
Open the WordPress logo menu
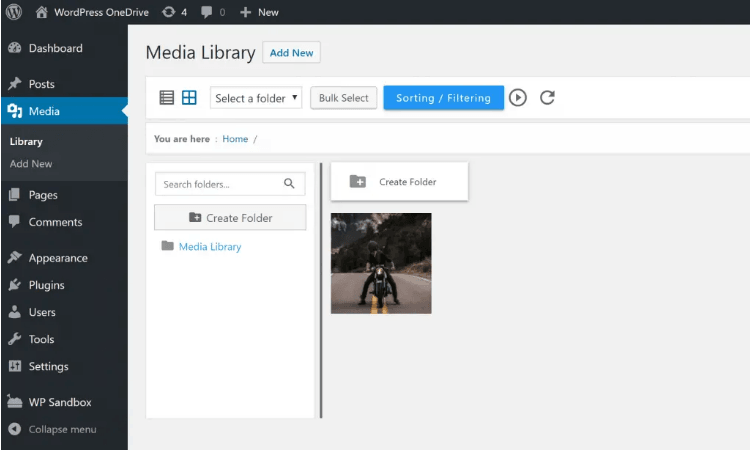pyautogui.click(x=14, y=12)
